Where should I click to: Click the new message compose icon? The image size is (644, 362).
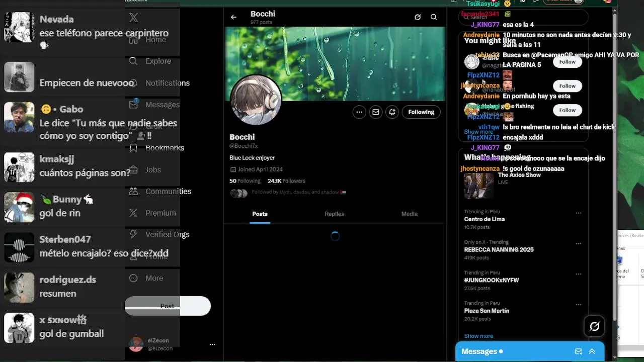578,351
